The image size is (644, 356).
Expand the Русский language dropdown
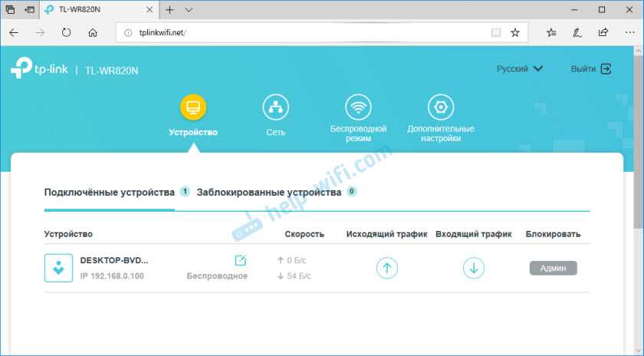519,69
